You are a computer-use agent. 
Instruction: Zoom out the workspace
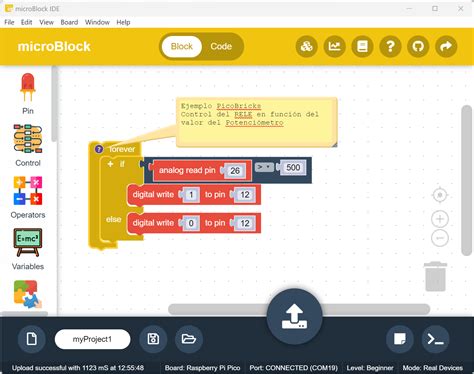(x=440, y=238)
